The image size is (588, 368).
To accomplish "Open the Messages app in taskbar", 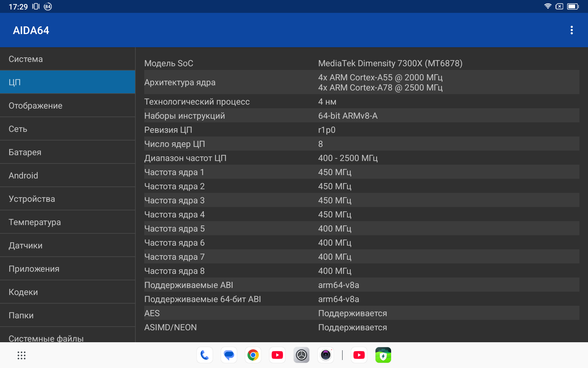I will pos(229,355).
